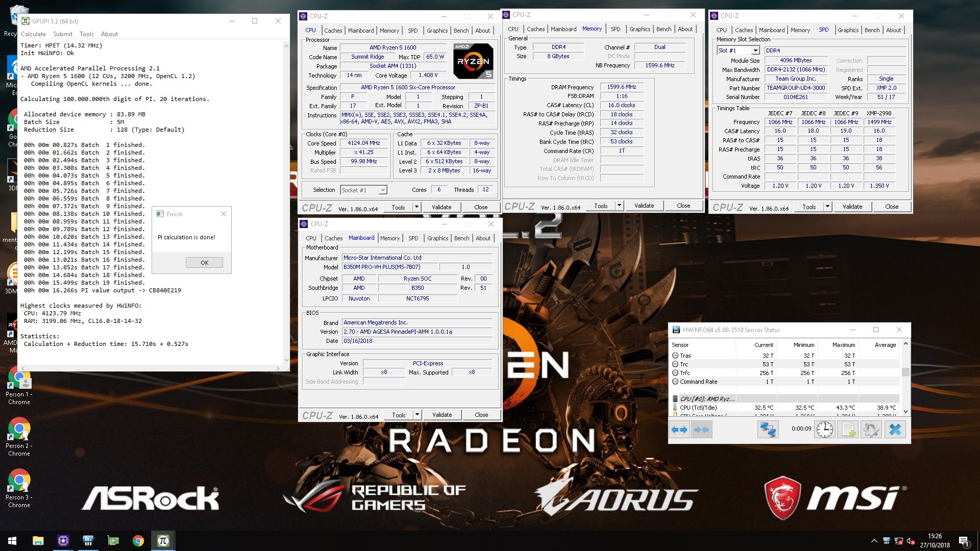Switch to Caches tab in CPU-Z Mainboard window
Viewport: 980px width, 551px height.
click(333, 238)
